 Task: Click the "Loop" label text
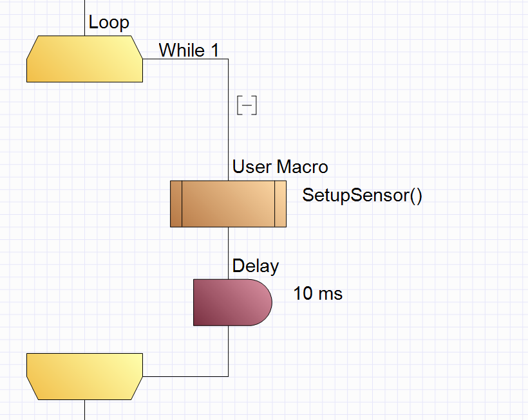coord(109,23)
